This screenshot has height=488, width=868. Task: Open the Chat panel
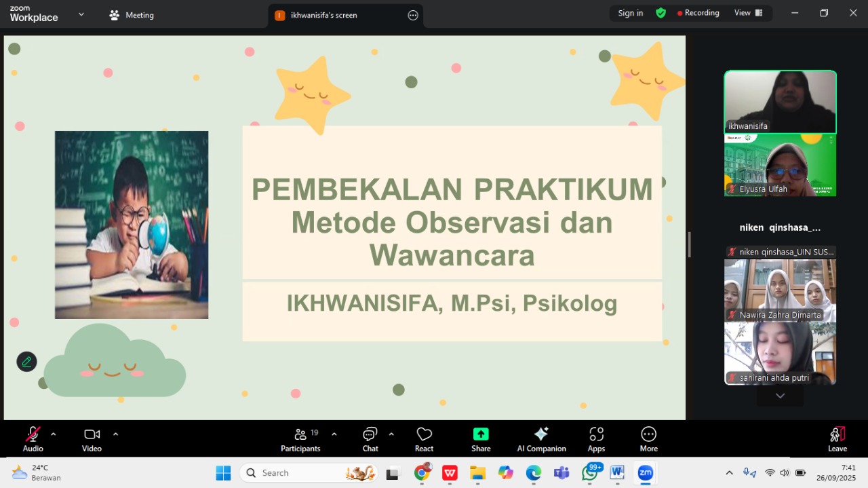point(370,439)
